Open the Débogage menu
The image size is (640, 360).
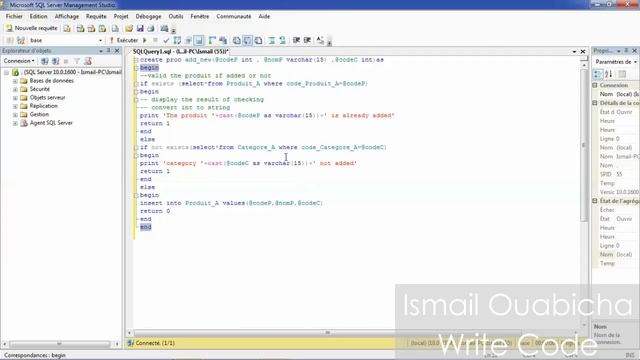[148, 16]
